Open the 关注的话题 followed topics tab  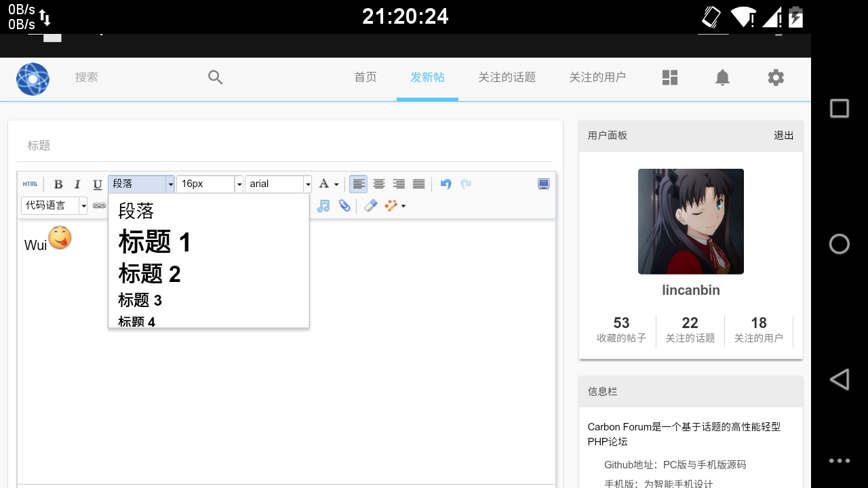pos(507,77)
